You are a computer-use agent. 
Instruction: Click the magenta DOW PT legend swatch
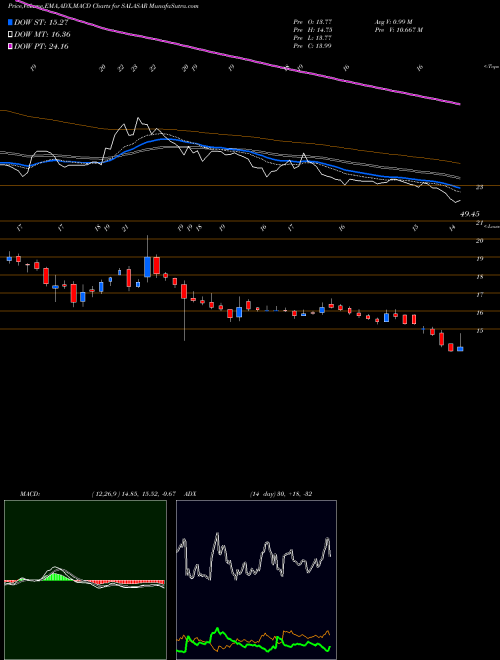click(11, 46)
